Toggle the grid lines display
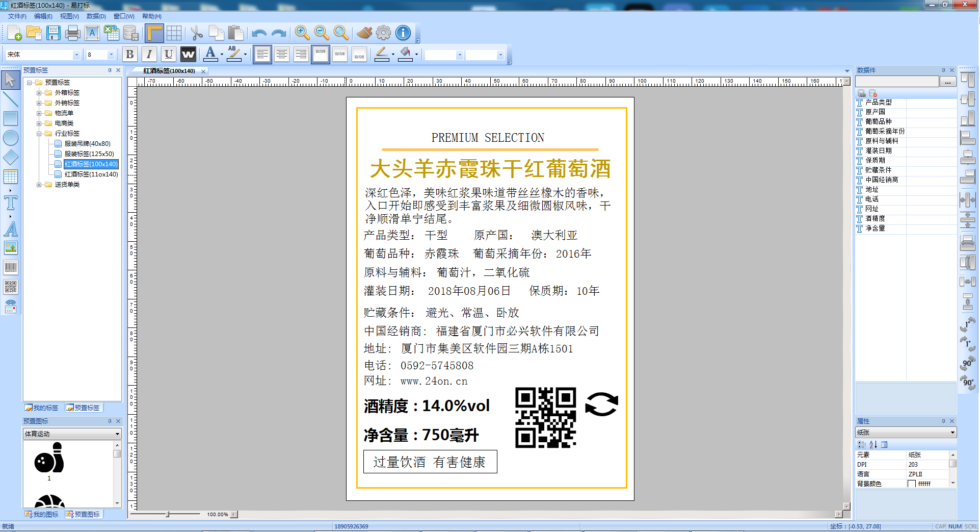 pyautogui.click(x=174, y=33)
